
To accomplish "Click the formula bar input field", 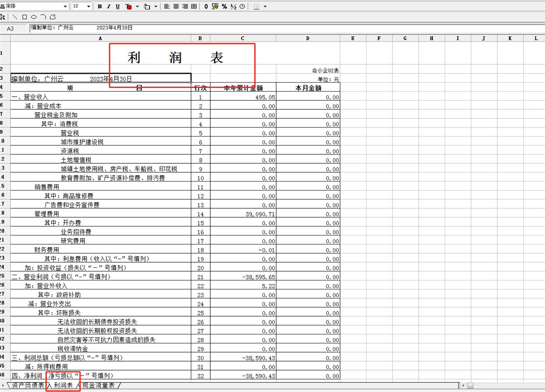I will tap(272, 28).
